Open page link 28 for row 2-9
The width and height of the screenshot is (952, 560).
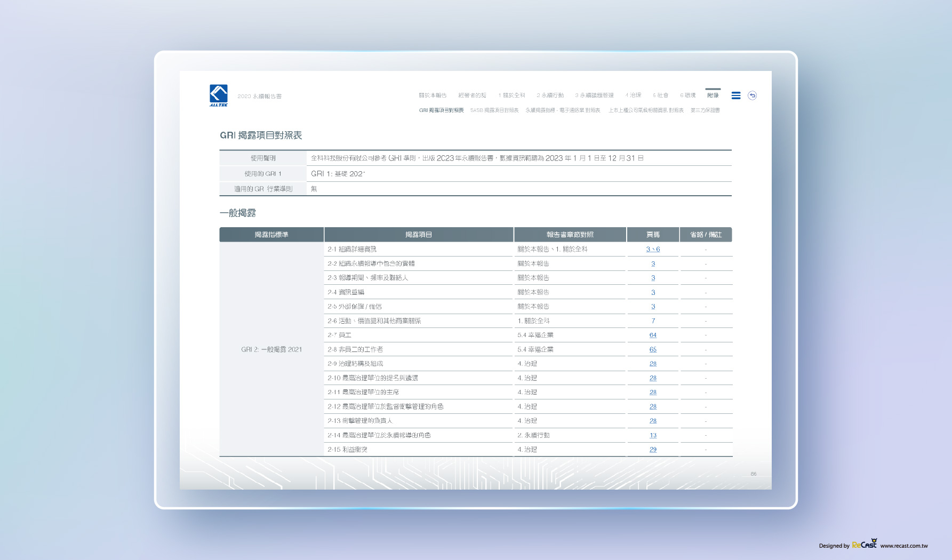653,364
